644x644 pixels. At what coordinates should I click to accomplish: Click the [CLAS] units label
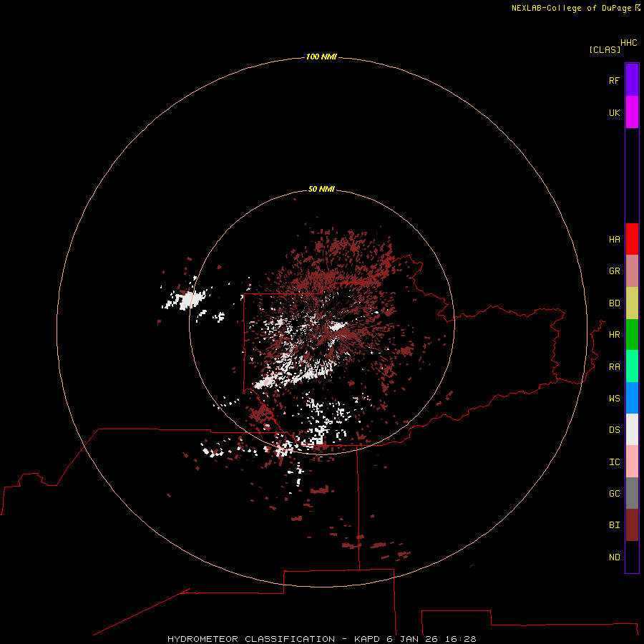(x=605, y=49)
